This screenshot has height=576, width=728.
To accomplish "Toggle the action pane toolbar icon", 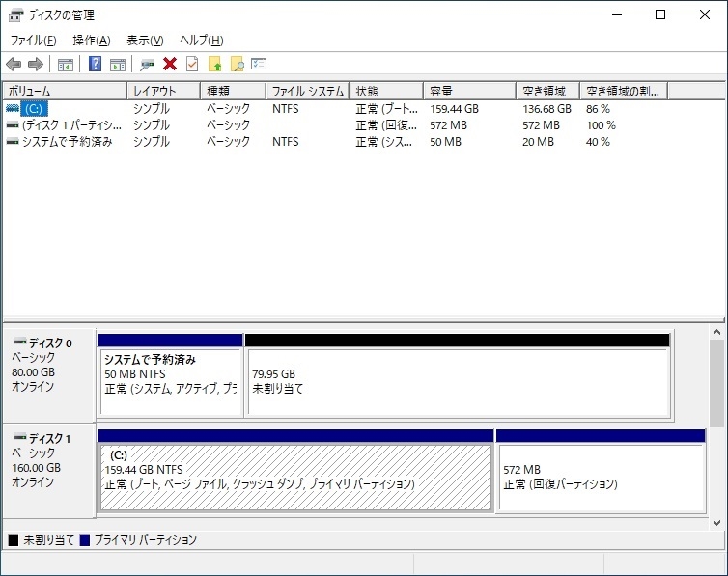I will point(118,65).
